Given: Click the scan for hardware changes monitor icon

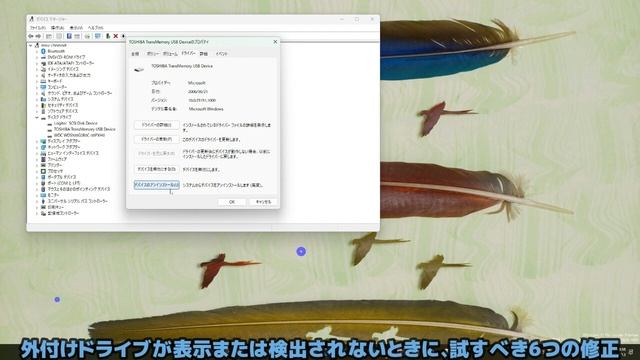Looking at the screenshot, I should pos(98,36).
